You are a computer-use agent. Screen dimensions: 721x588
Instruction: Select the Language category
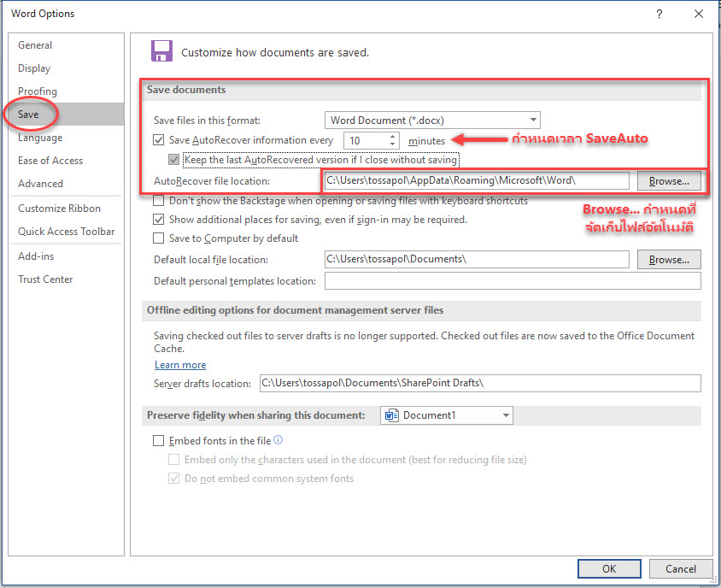(x=67, y=138)
